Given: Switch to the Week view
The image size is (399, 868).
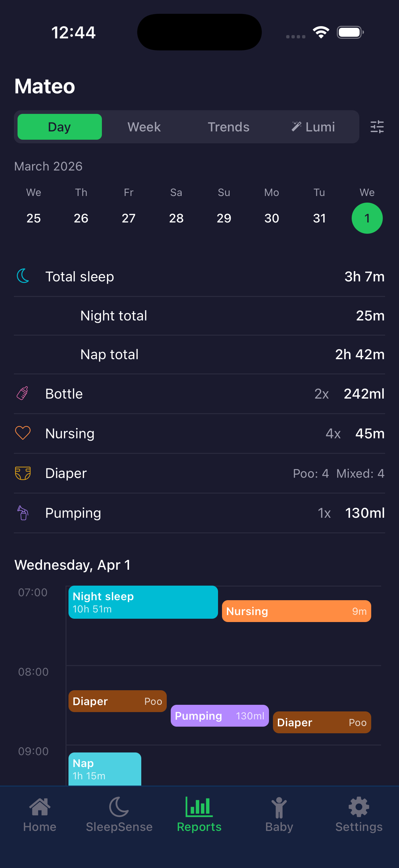Looking at the screenshot, I should click(x=144, y=127).
